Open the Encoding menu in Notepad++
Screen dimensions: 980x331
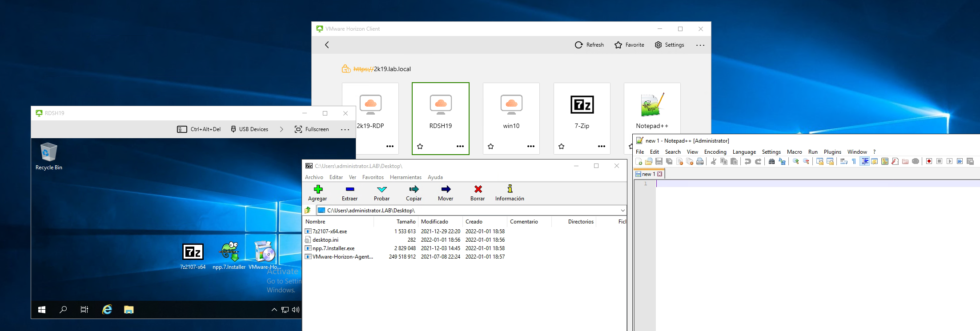(715, 152)
